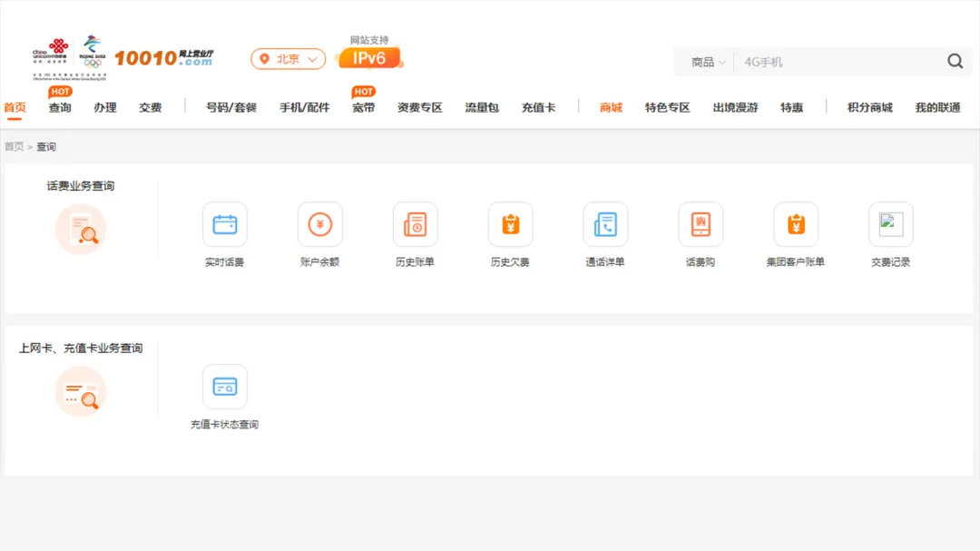Viewport: 980px width, 551px height.
Task: Open the 查询 nav menu
Action: [x=60, y=108]
